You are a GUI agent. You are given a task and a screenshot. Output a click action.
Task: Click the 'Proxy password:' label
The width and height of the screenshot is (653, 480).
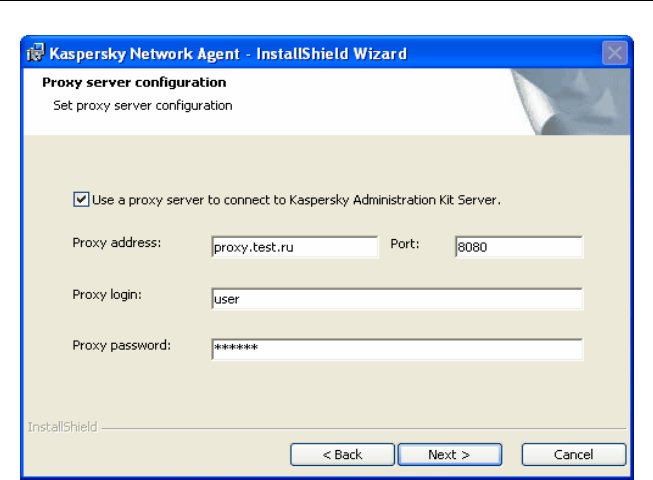[x=122, y=345]
